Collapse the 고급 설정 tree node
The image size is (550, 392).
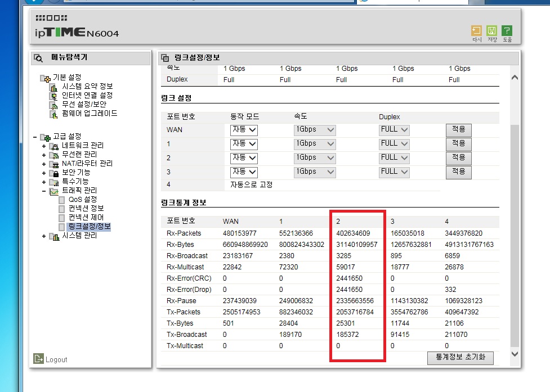[35, 137]
